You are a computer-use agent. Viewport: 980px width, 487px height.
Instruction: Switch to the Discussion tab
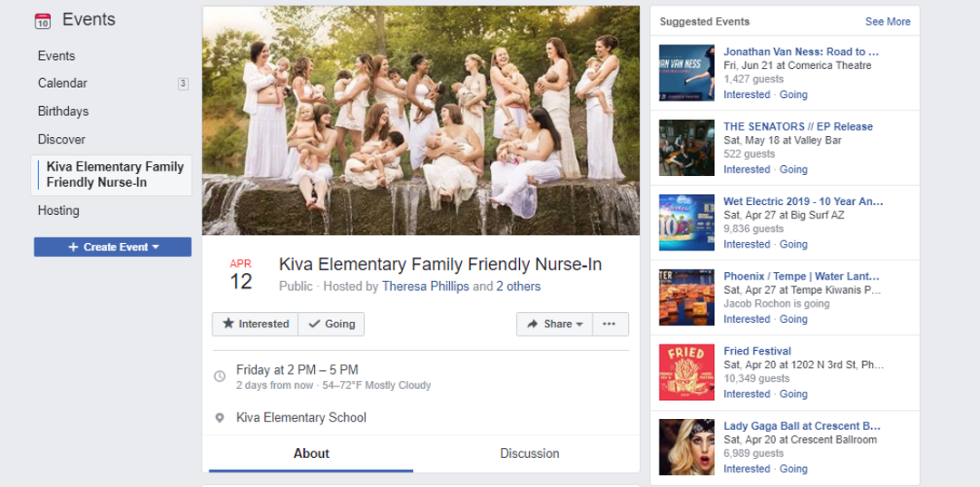(x=529, y=453)
